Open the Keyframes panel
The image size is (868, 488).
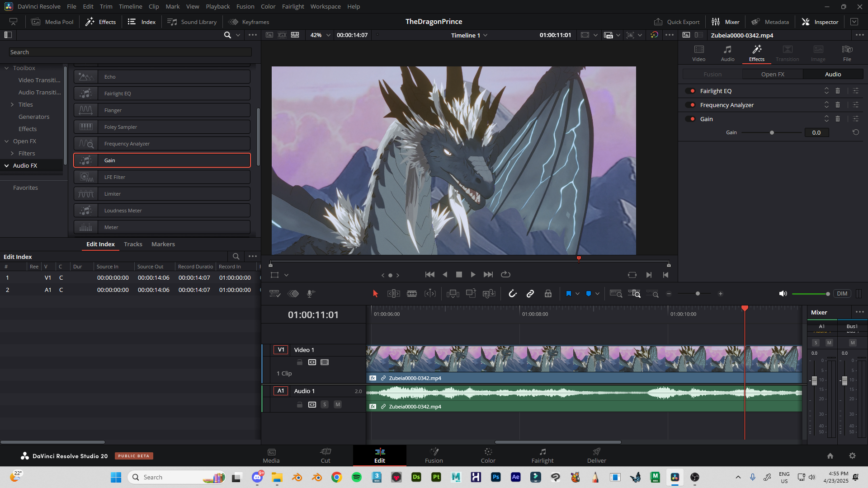249,22
